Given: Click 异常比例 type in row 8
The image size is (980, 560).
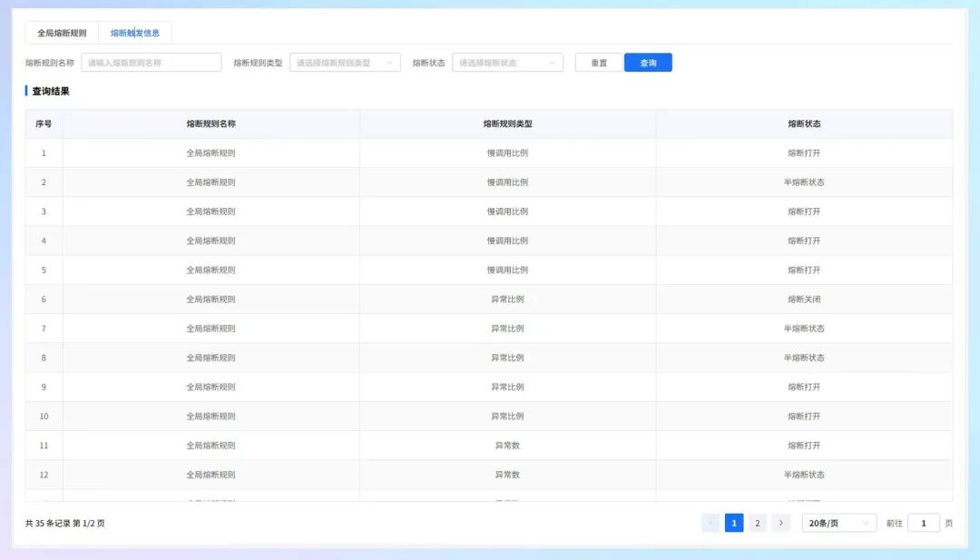Looking at the screenshot, I should pyautogui.click(x=507, y=358).
